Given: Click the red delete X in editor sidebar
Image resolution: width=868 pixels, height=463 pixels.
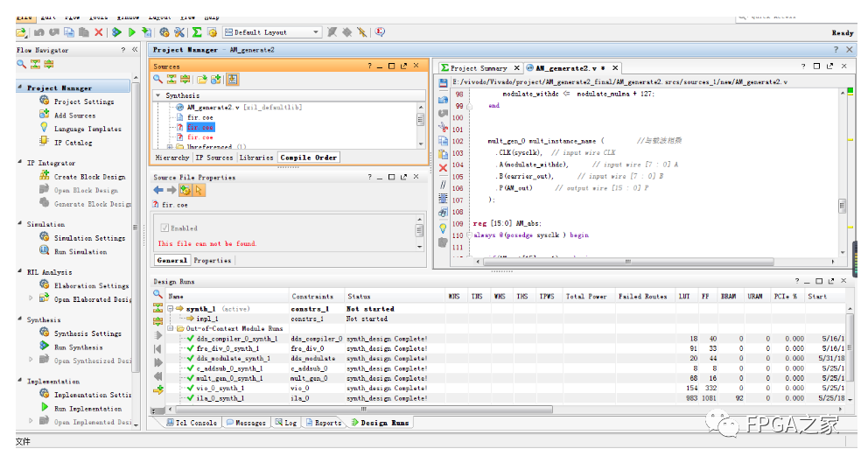Looking at the screenshot, I should [x=443, y=167].
